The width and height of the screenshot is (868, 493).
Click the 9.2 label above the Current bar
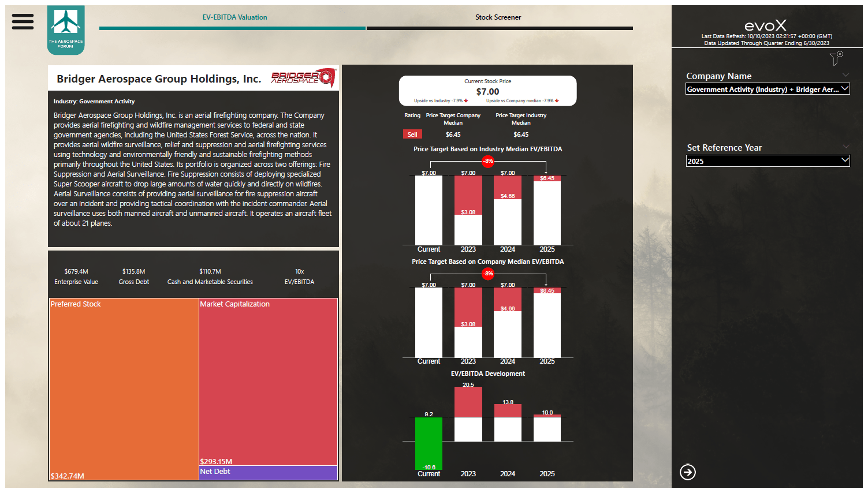tap(429, 414)
